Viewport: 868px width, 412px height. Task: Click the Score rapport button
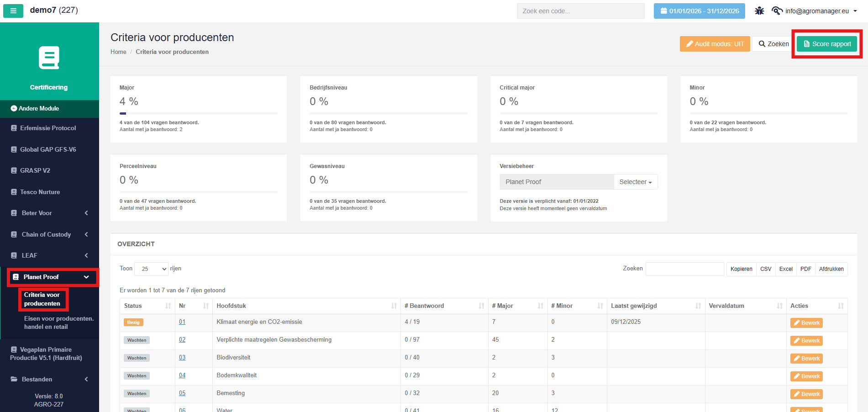click(827, 44)
